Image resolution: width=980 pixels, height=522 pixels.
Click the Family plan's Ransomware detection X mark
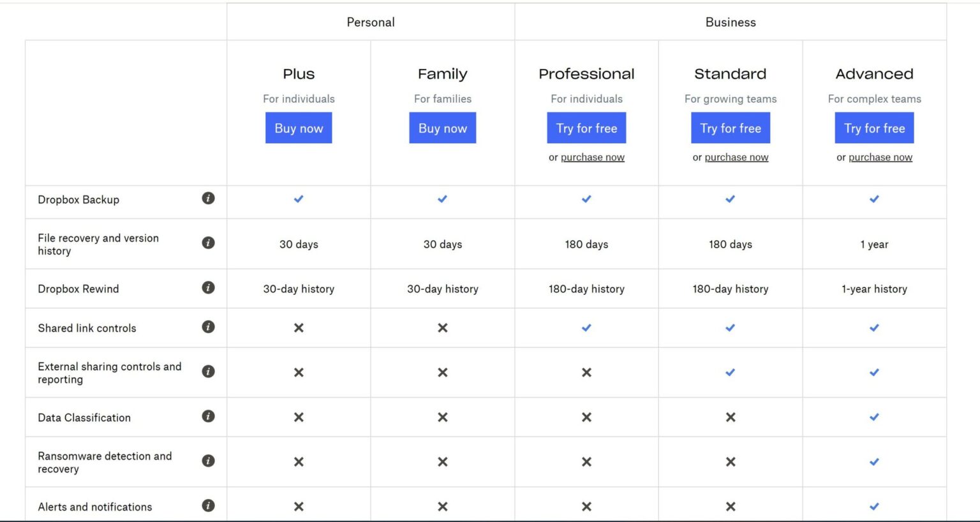pos(442,461)
